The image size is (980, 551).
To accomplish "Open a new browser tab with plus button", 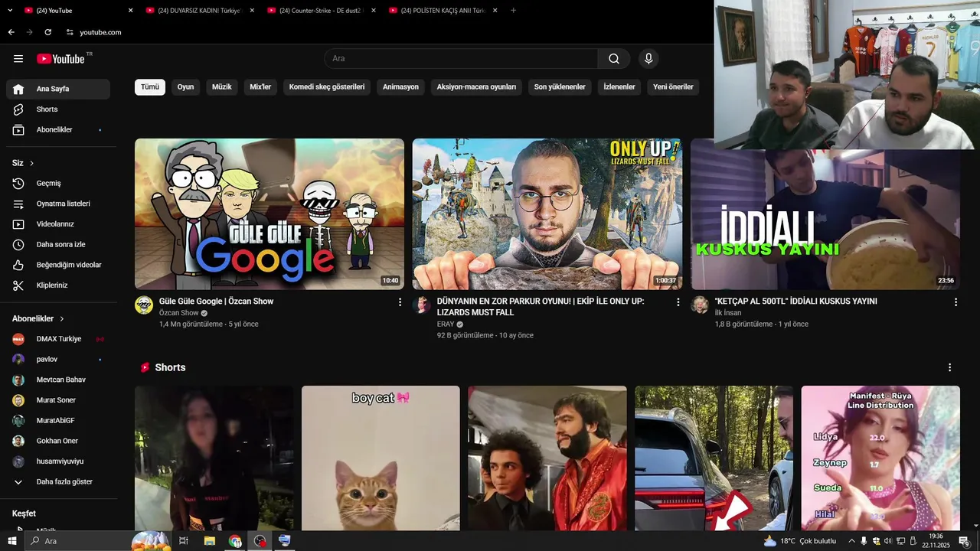I will point(513,11).
